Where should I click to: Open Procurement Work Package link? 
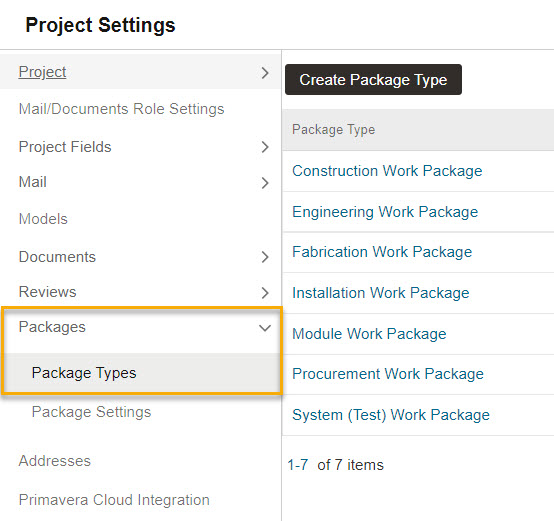click(x=388, y=374)
